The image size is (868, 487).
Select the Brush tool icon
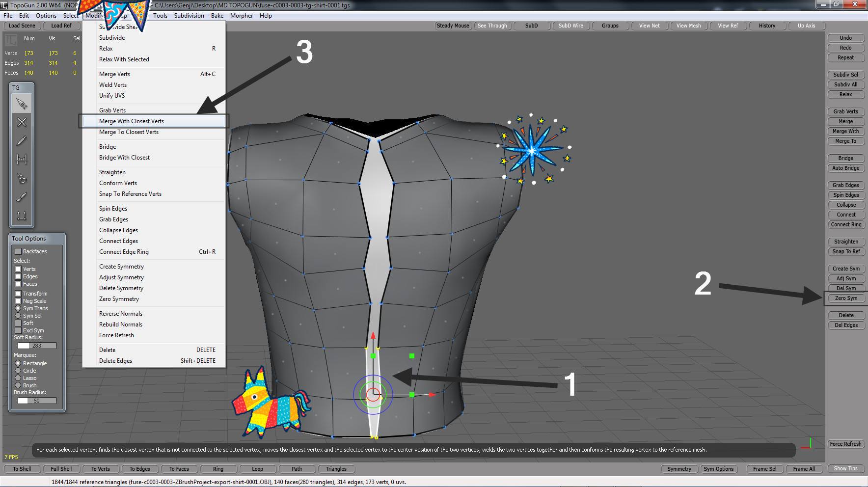click(x=22, y=197)
